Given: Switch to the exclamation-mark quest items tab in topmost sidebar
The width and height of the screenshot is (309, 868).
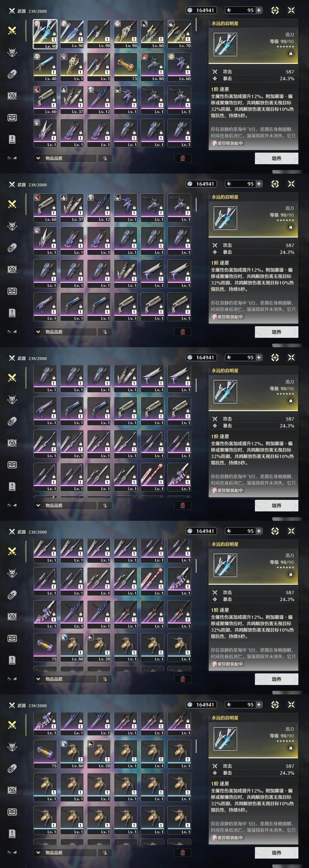Looking at the screenshot, I should (12, 139).
